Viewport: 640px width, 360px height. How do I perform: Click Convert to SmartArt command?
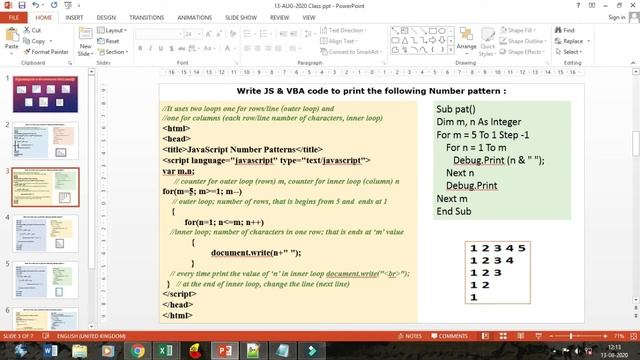351,52
